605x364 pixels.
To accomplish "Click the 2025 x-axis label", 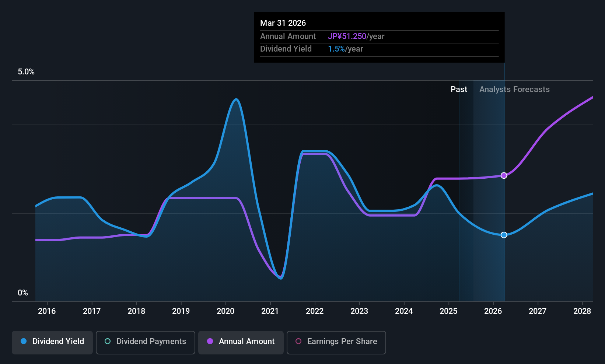I will (448, 311).
